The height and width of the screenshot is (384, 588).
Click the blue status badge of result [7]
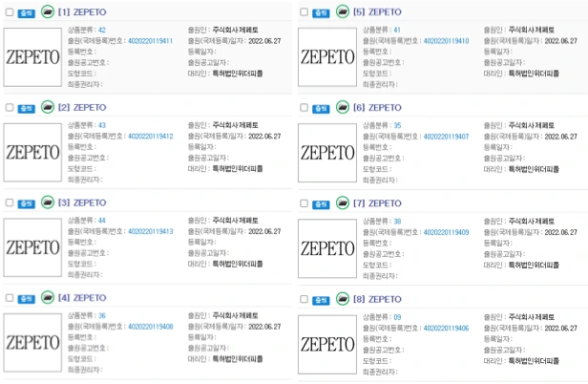(x=321, y=204)
